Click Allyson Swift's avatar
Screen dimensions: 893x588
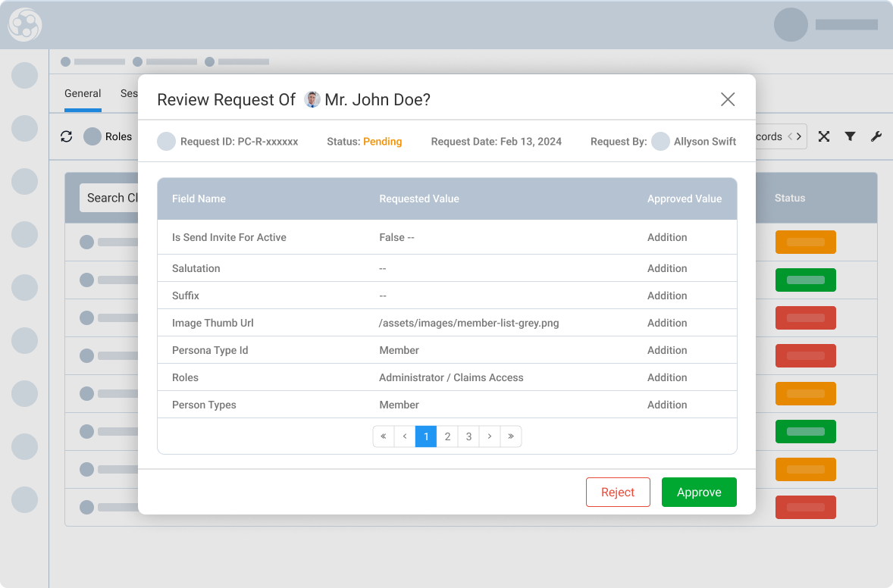click(x=660, y=141)
